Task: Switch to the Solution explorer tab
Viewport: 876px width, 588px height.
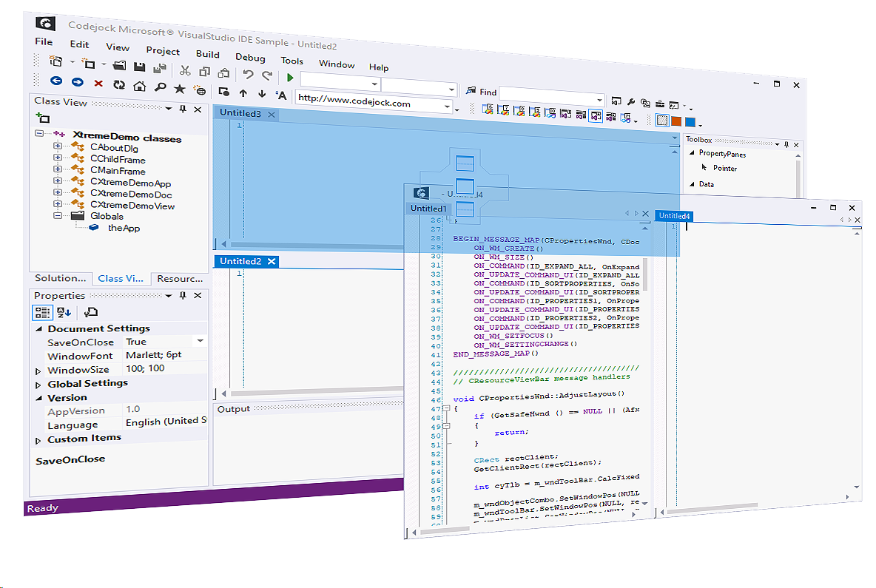Action: coord(61,278)
